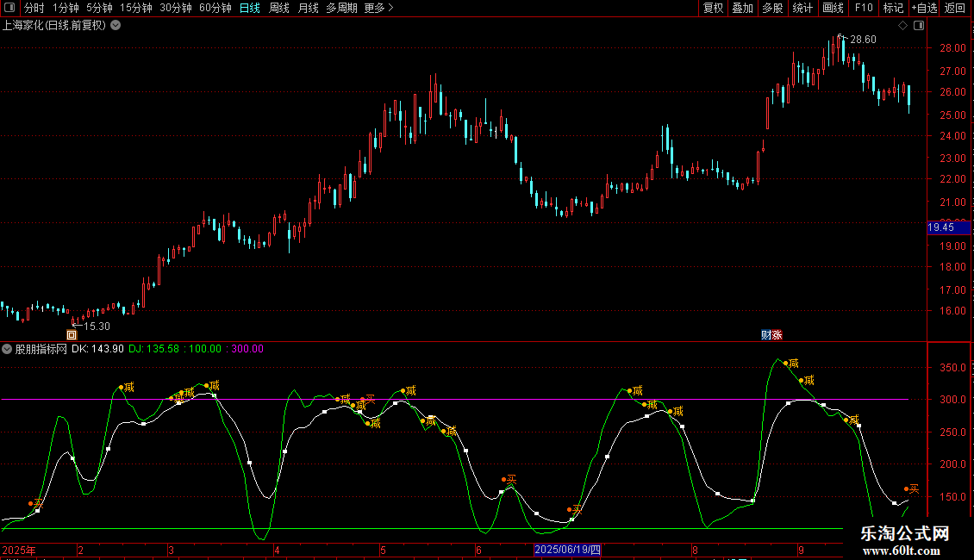This screenshot has height=560, width=974.
Task: Click the diamond icon above the price axis
Action: (902, 25)
